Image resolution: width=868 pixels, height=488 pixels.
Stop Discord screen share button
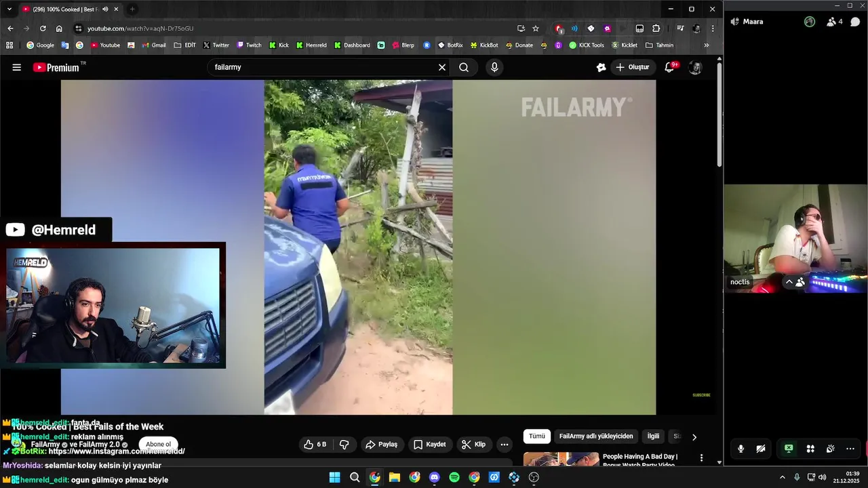[x=789, y=449]
